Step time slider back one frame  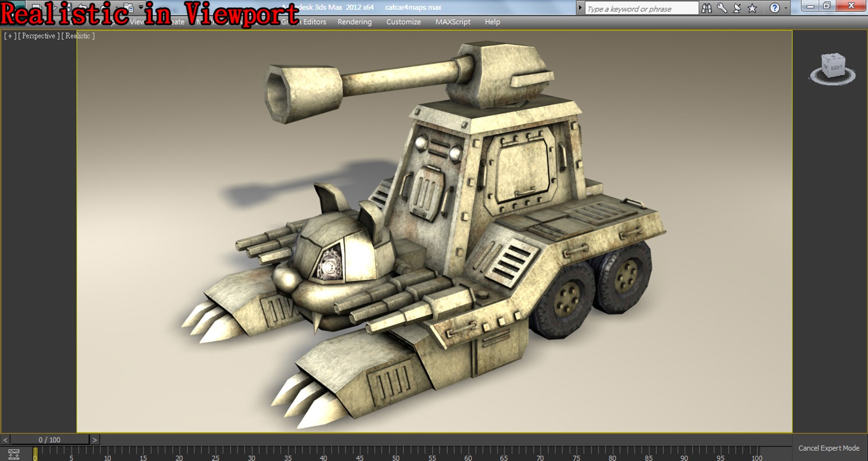pos(5,440)
